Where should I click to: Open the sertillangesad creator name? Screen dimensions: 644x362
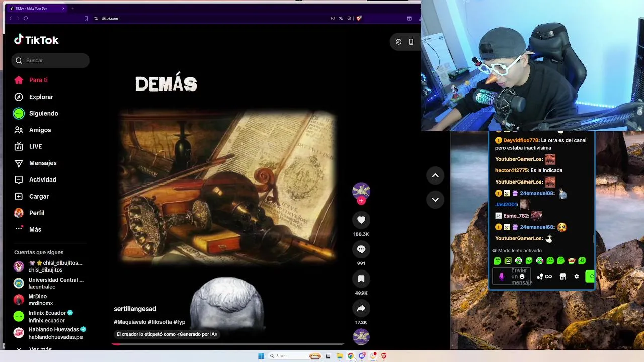pos(135,309)
